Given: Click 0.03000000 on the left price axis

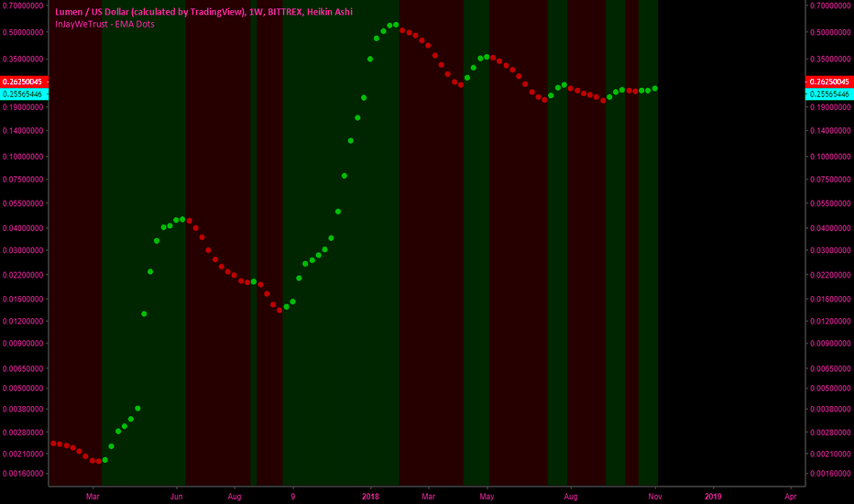Looking at the screenshot, I should (23, 251).
